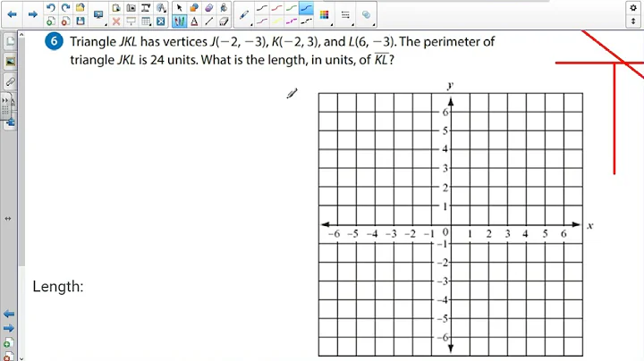Image resolution: width=644 pixels, height=361 pixels.
Task: Select the Text tool
Action: tap(194, 21)
